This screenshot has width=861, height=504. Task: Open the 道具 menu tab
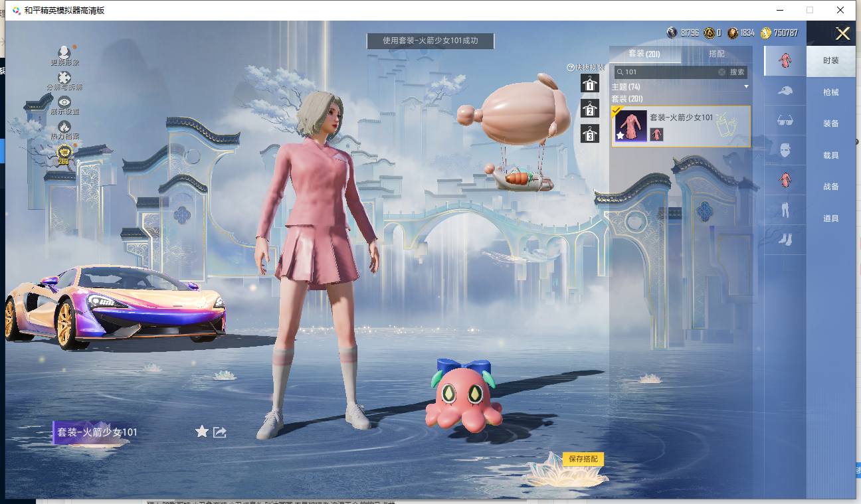point(831,218)
